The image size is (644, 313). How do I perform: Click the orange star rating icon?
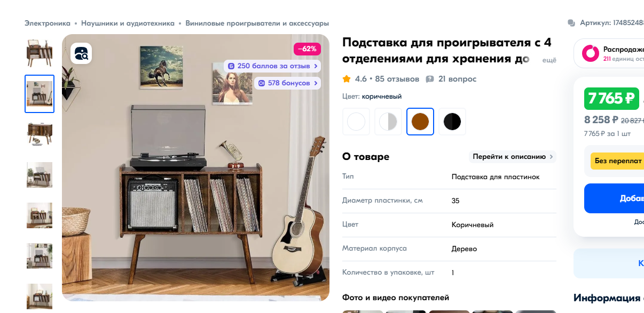click(347, 79)
